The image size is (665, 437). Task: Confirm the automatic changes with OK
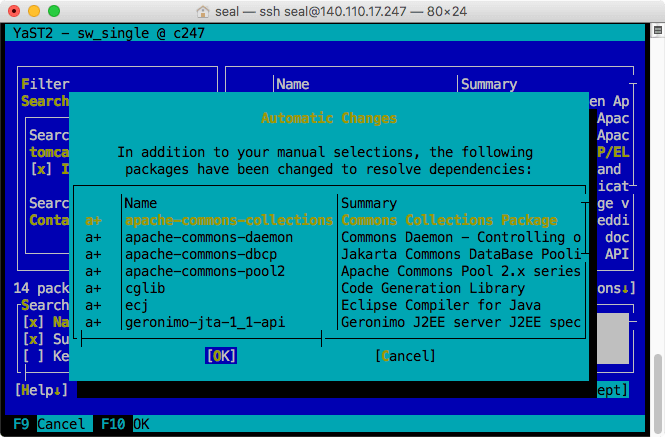coord(221,356)
